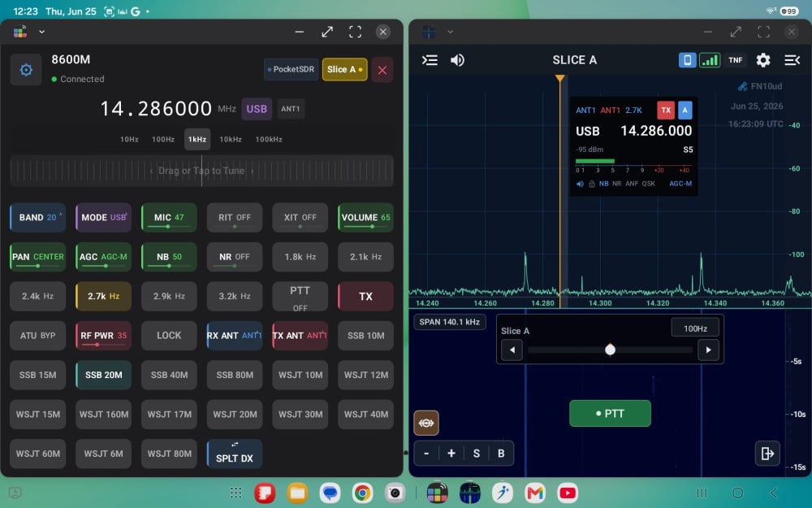
Task: Select the 10Hz tuning step tab
Action: point(129,140)
